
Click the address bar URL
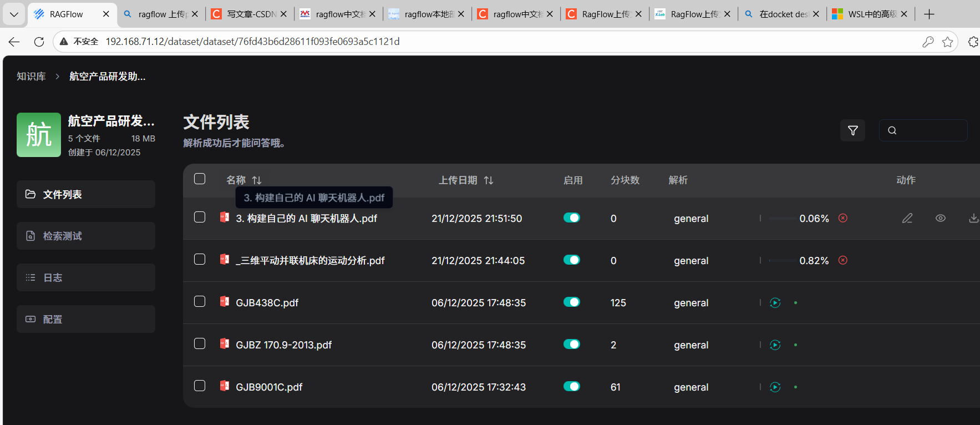tap(252, 42)
